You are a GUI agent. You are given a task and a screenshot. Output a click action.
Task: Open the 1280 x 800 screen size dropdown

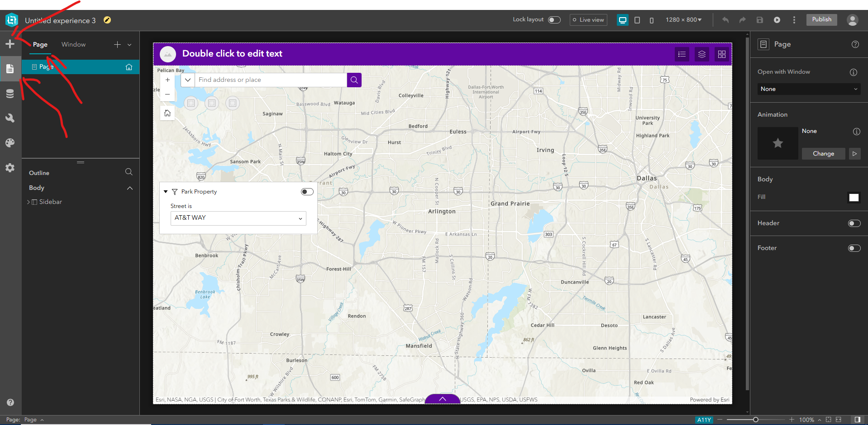tap(684, 20)
